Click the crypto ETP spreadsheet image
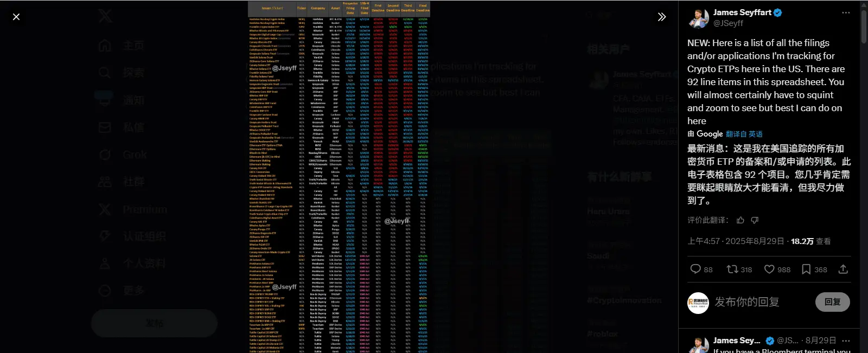The height and width of the screenshot is (353, 868). click(x=339, y=177)
